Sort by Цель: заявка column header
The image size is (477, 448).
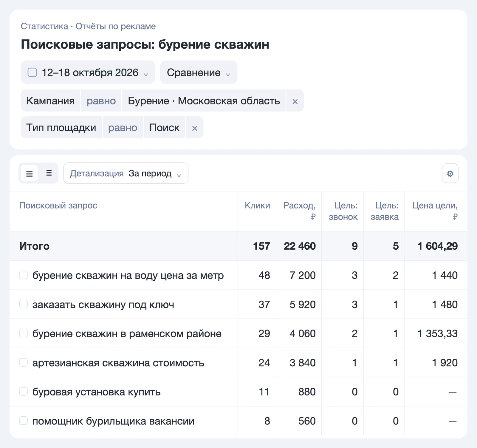point(385,211)
